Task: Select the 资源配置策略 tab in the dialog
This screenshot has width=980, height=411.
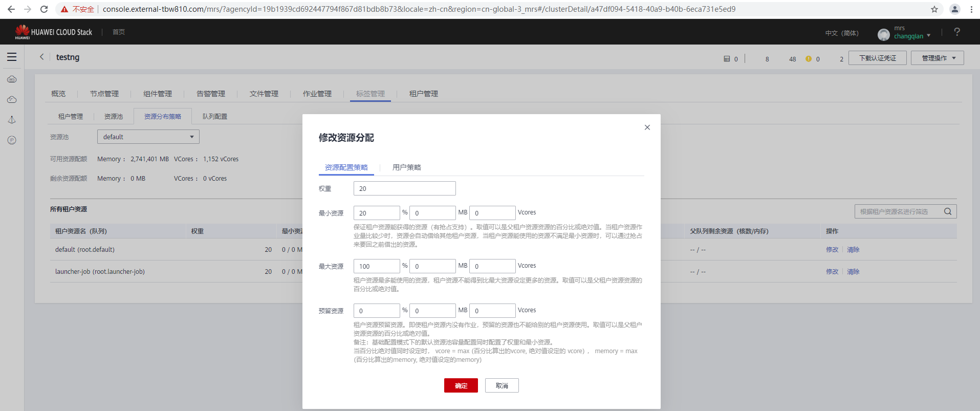Action: pos(346,167)
